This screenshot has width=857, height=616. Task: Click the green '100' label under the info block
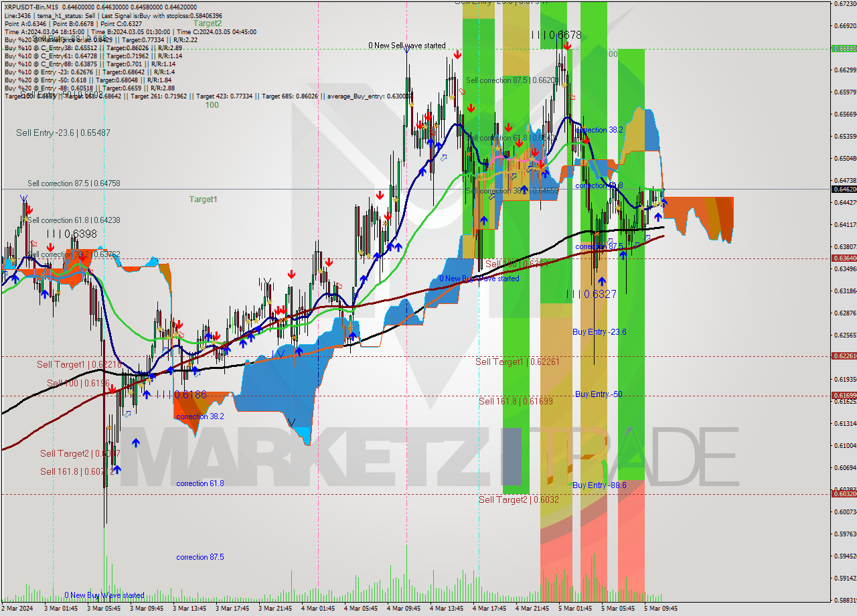coord(212,105)
